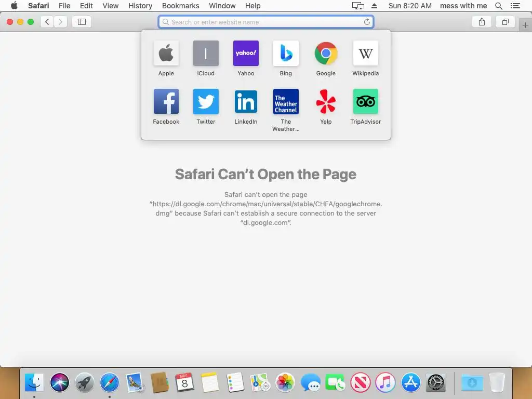Open the screen mirroring menu bar icon
This screenshot has height=399, width=532.
358,6
